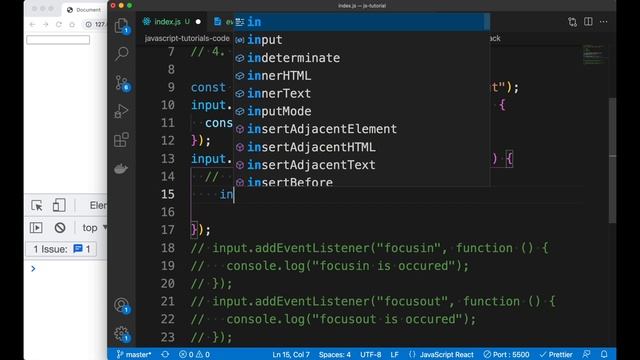Open Manage gear in activity bar
The height and width of the screenshot is (360, 640).
[121, 334]
